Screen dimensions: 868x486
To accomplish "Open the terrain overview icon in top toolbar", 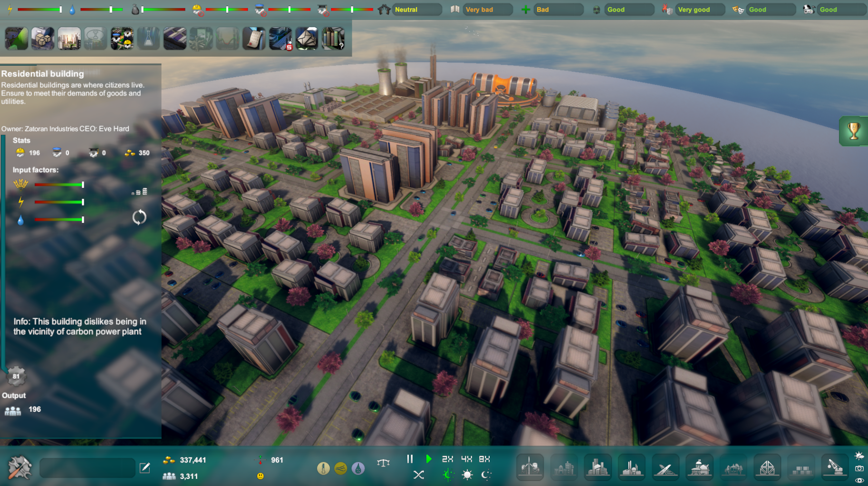I will point(16,39).
